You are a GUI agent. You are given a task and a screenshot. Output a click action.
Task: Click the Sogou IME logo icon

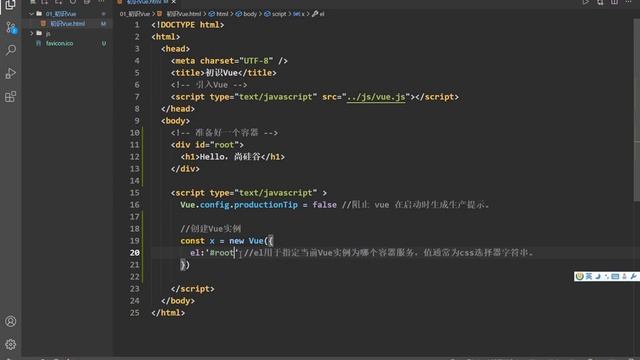[x=580, y=276]
